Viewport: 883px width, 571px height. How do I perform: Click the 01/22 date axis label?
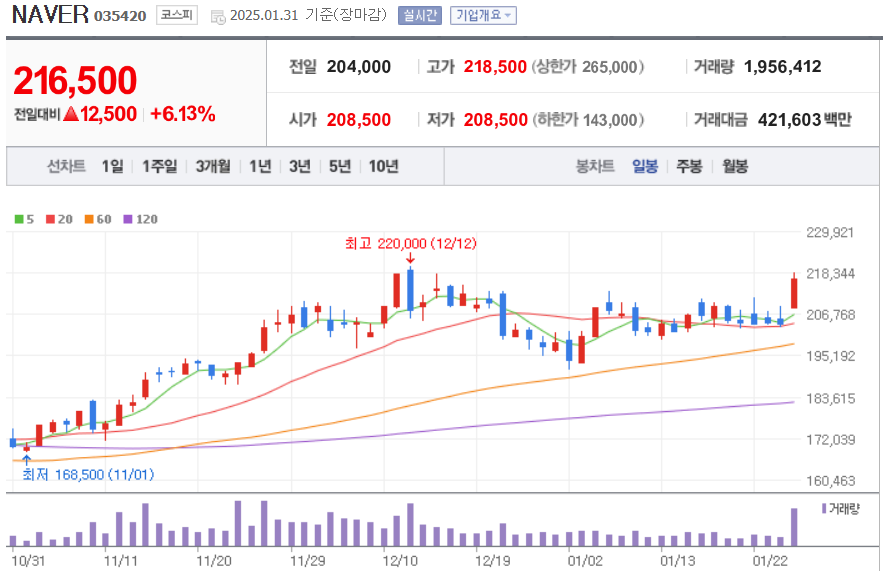[x=770, y=561]
